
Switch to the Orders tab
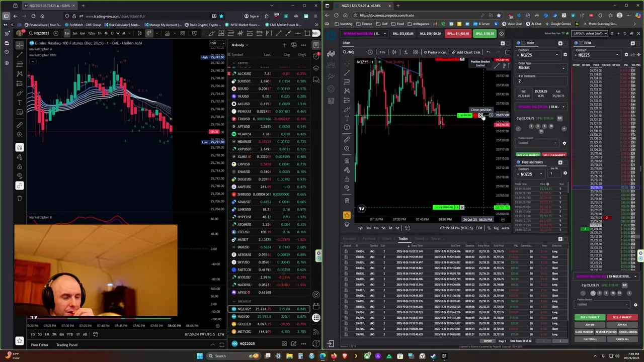tap(386, 239)
